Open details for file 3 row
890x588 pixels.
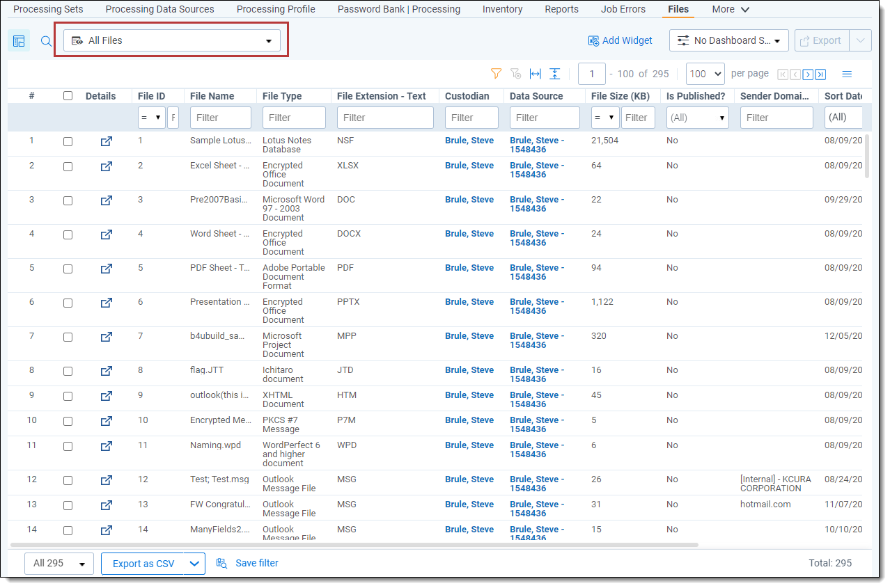click(106, 200)
